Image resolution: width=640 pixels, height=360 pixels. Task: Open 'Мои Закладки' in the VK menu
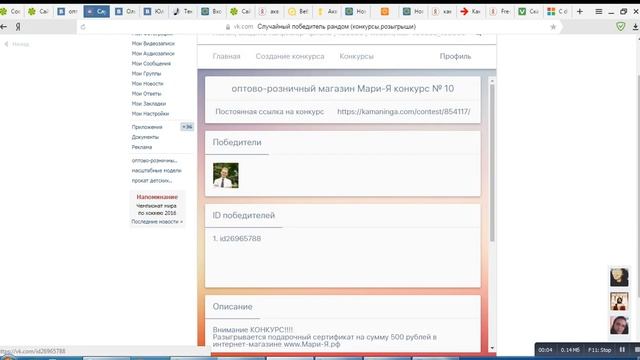[149, 104]
